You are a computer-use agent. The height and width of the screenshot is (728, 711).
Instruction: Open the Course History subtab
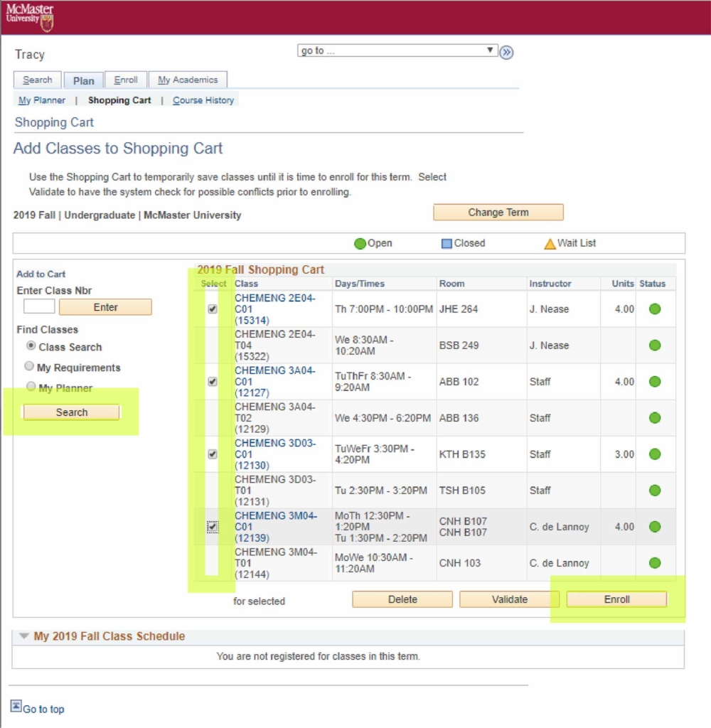click(x=203, y=100)
